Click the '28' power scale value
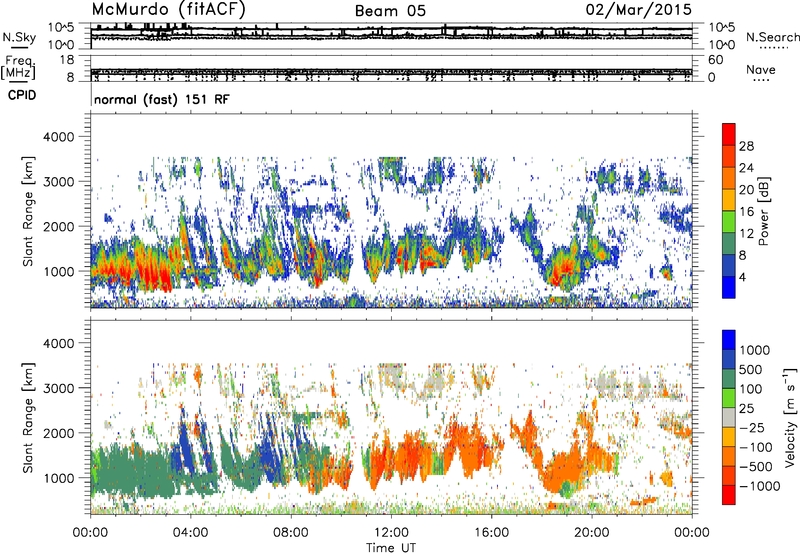 coord(746,146)
